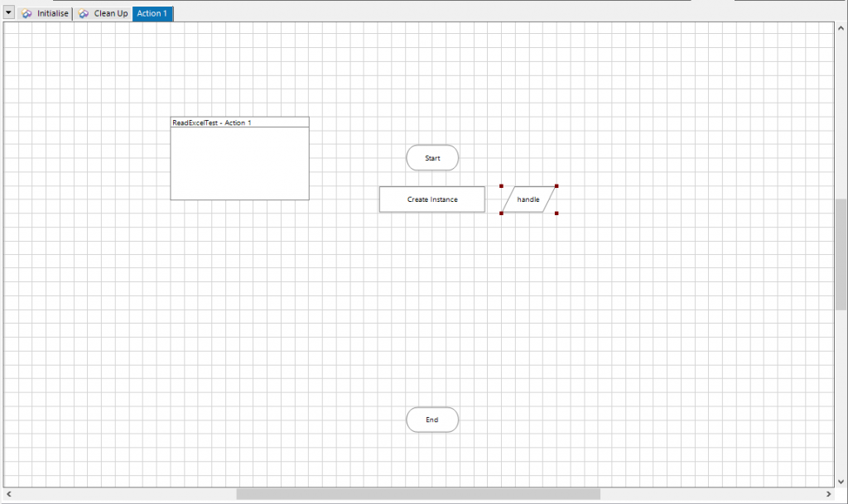The width and height of the screenshot is (848, 504).
Task: Open the page list dropdown arrow
Action: 8,12
